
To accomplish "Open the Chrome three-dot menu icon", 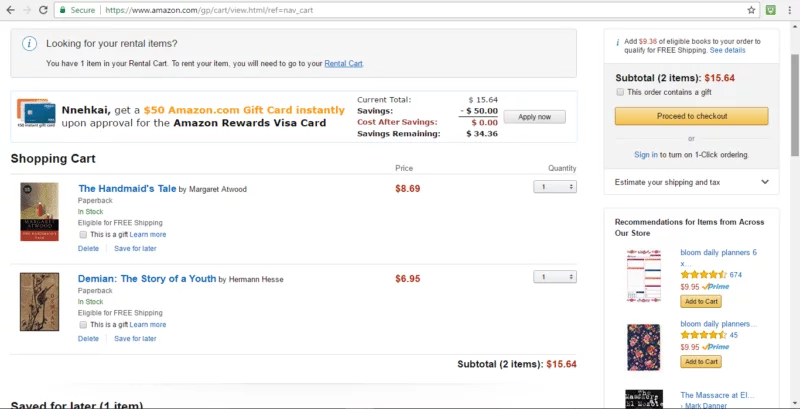I will click(x=789, y=10).
